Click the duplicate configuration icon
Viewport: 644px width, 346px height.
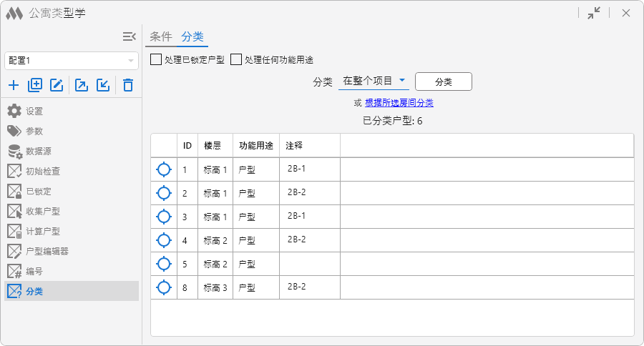click(x=35, y=85)
